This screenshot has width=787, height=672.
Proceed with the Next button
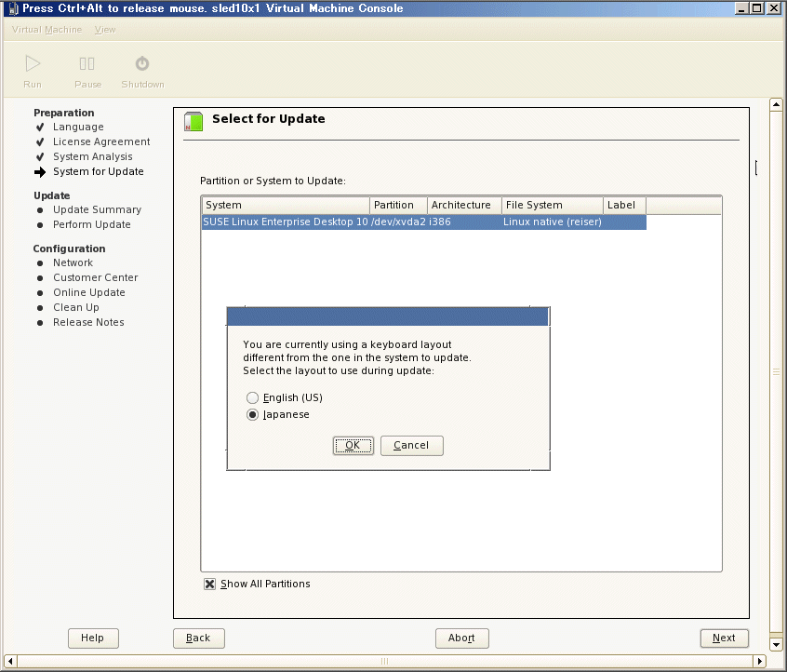click(x=725, y=638)
